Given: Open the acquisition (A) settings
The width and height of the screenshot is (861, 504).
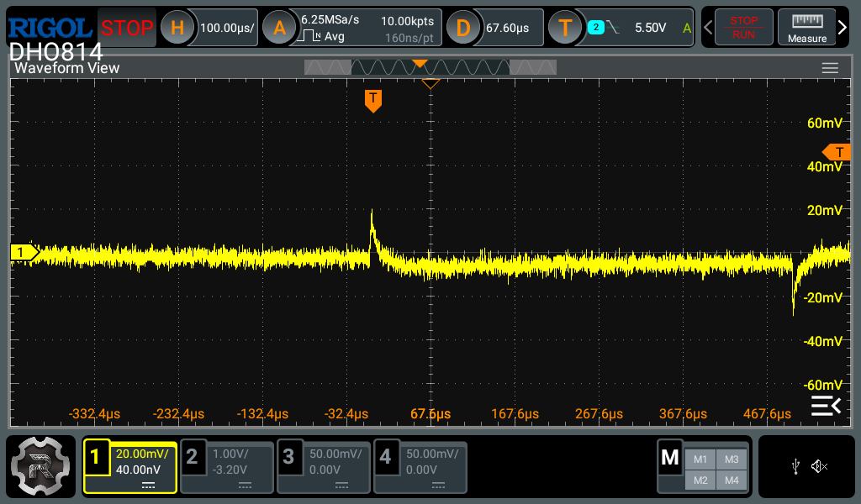Looking at the screenshot, I should pos(279,28).
